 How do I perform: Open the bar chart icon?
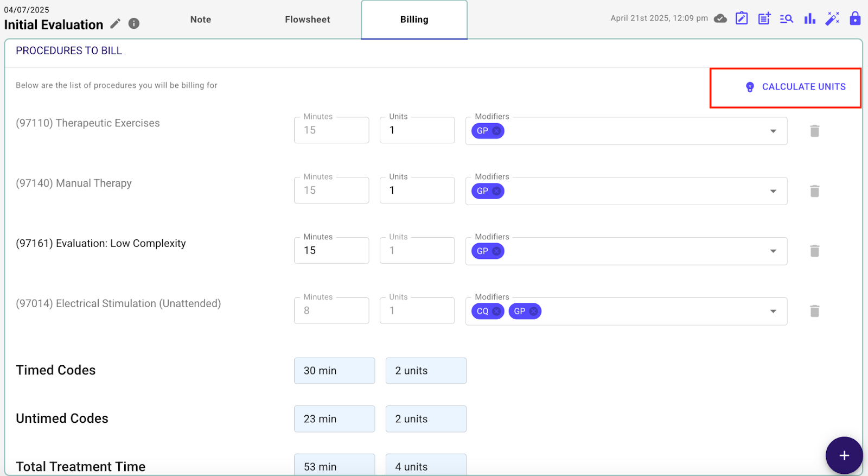tap(810, 18)
